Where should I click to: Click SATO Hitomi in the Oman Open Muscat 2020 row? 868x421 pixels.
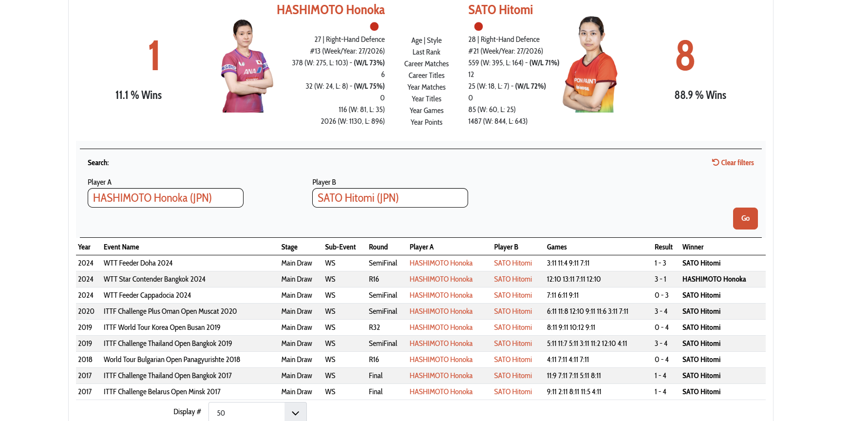point(513,311)
